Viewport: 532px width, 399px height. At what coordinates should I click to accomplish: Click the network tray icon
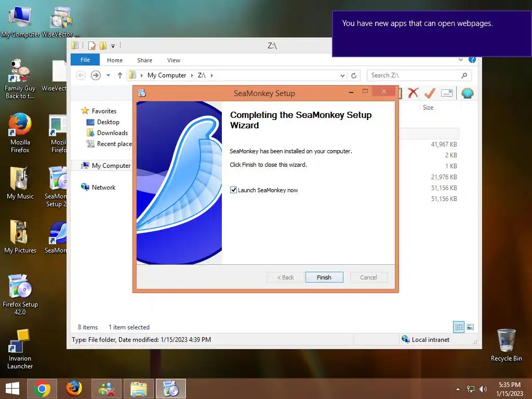471,389
